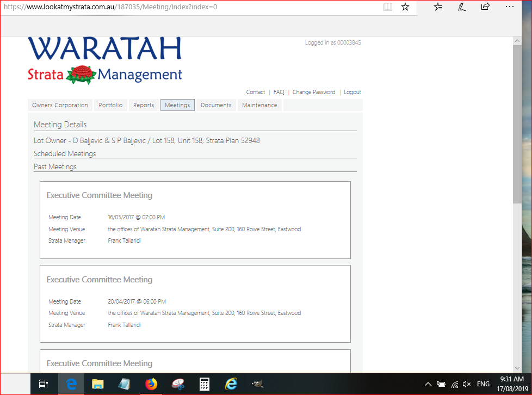Click the Logout link
This screenshot has height=395, width=532.
click(352, 92)
